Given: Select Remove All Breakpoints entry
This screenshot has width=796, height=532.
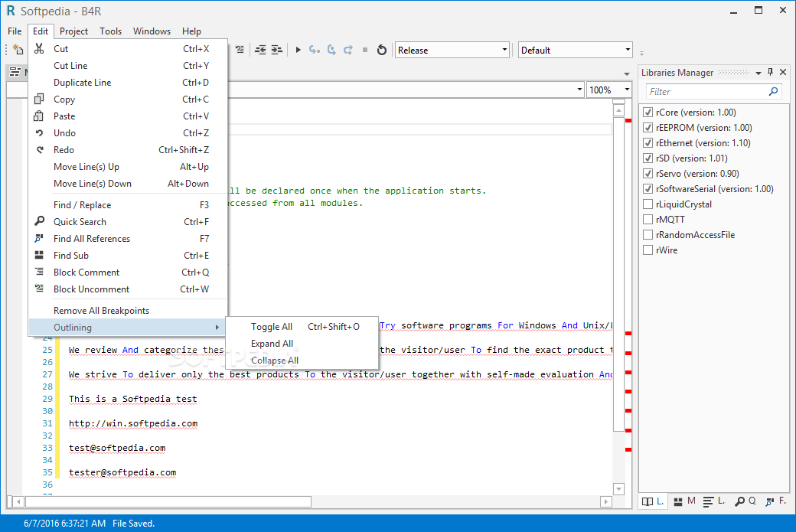Looking at the screenshot, I should [128, 311].
